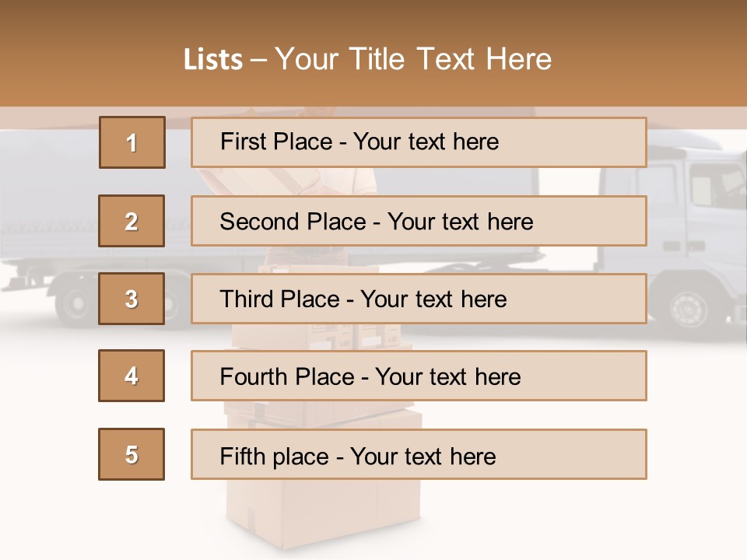This screenshot has width=747, height=560.
Task: Click the bold word "Lists" in title
Action: (x=212, y=60)
